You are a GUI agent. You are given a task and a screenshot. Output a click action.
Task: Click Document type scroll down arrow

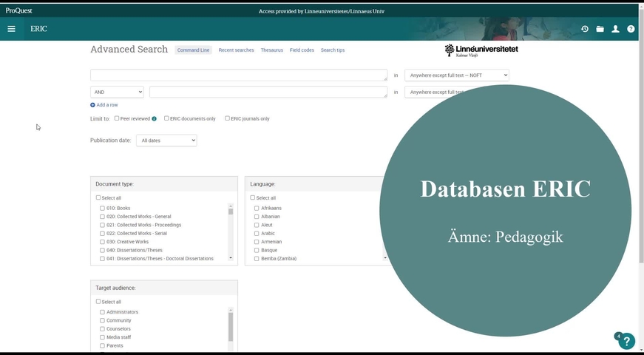[231, 258]
